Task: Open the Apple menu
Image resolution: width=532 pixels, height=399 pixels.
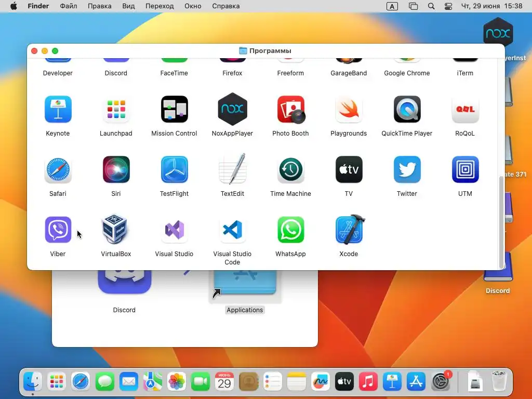Action: click(x=14, y=6)
